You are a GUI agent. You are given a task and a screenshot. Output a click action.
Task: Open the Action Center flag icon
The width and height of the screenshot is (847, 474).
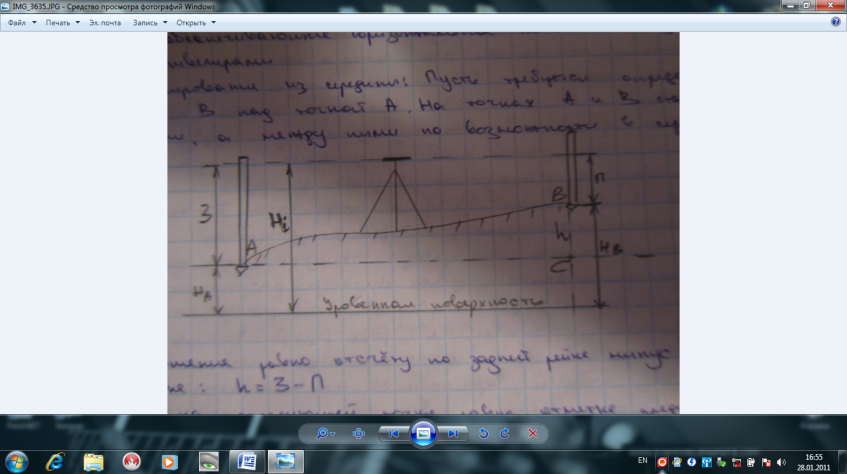(x=766, y=462)
